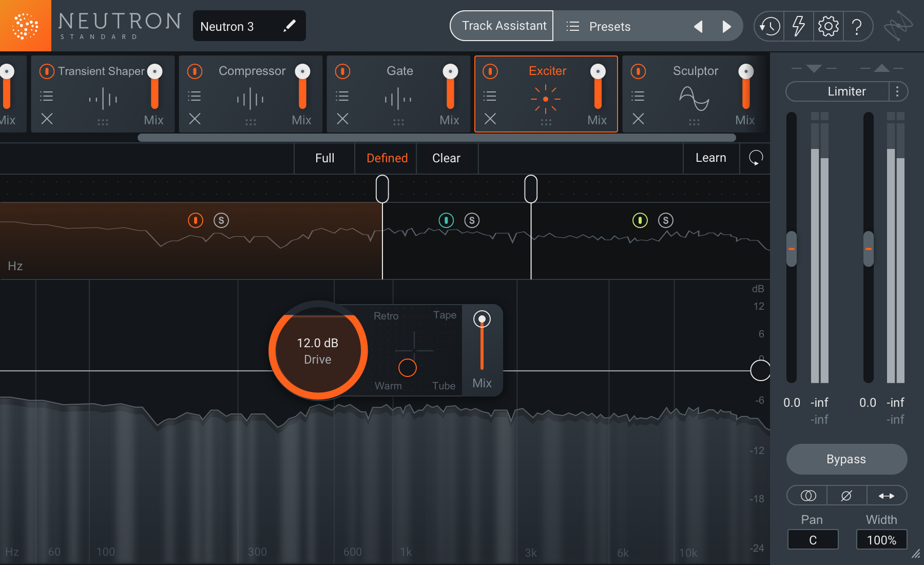Screen dimensions: 924x565
Task: Toggle Compressor module power button
Action: (195, 71)
